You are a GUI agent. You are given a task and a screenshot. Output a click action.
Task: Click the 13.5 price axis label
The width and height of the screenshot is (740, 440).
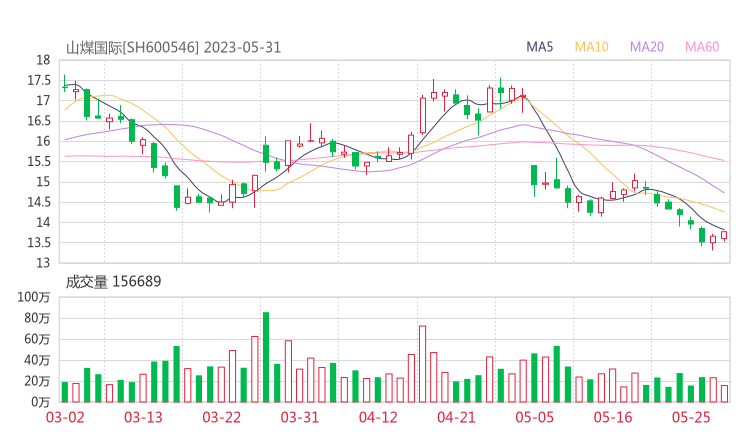pyautogui.click(x=39, y=243)
